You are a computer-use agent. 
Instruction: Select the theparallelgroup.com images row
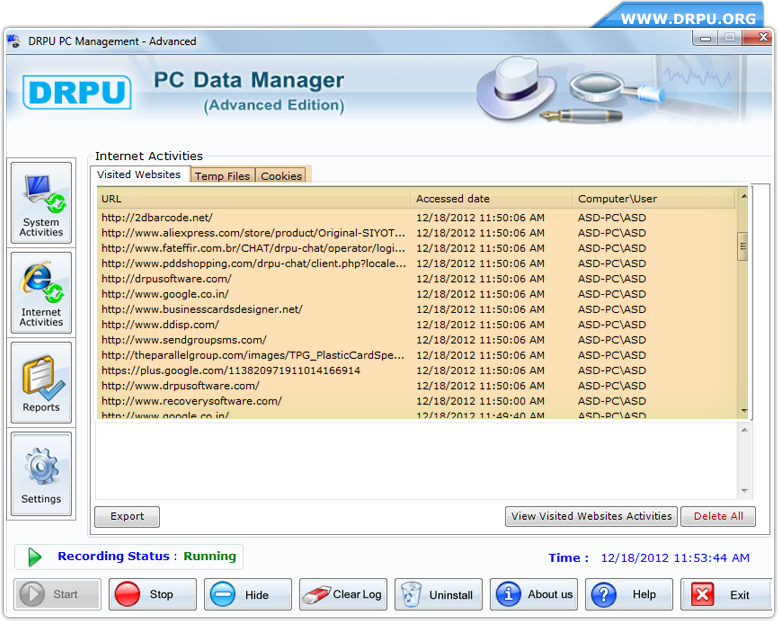(417, 355)
